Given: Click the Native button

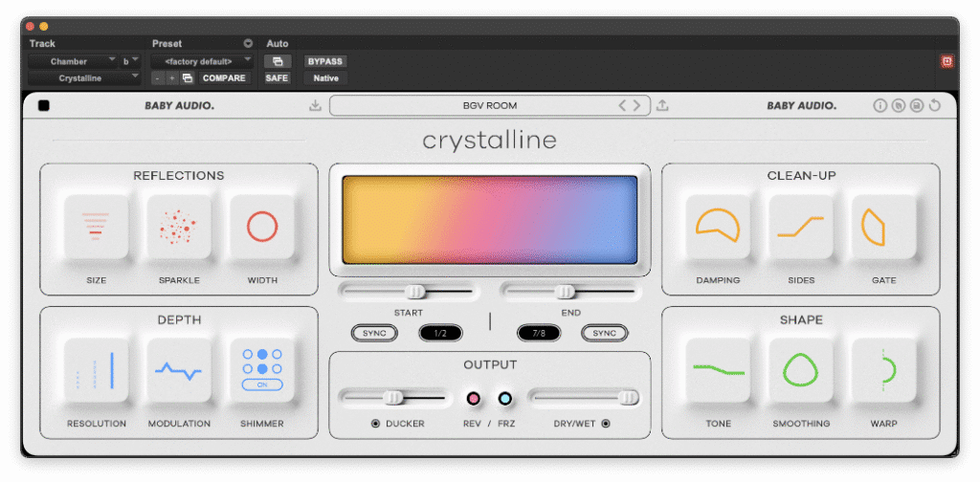Looking at the screenshot, I should coord(325,78).
